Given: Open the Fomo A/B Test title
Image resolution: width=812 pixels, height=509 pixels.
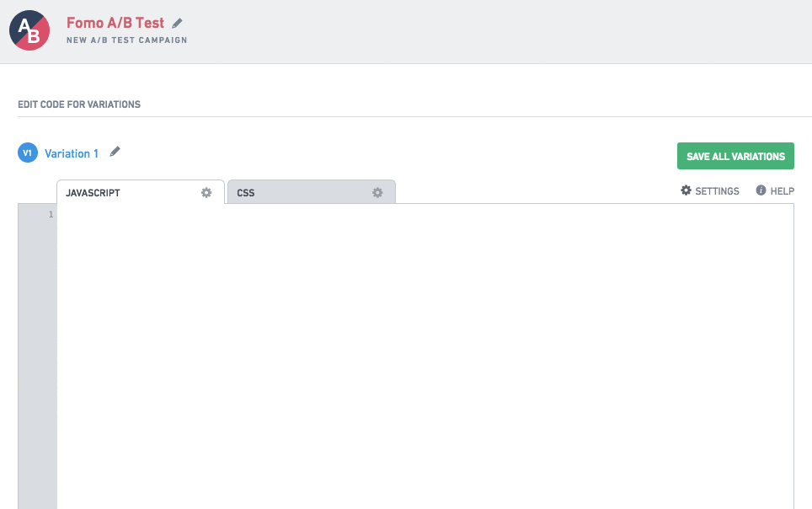Looking at the screenshot, I should point(115,23).
